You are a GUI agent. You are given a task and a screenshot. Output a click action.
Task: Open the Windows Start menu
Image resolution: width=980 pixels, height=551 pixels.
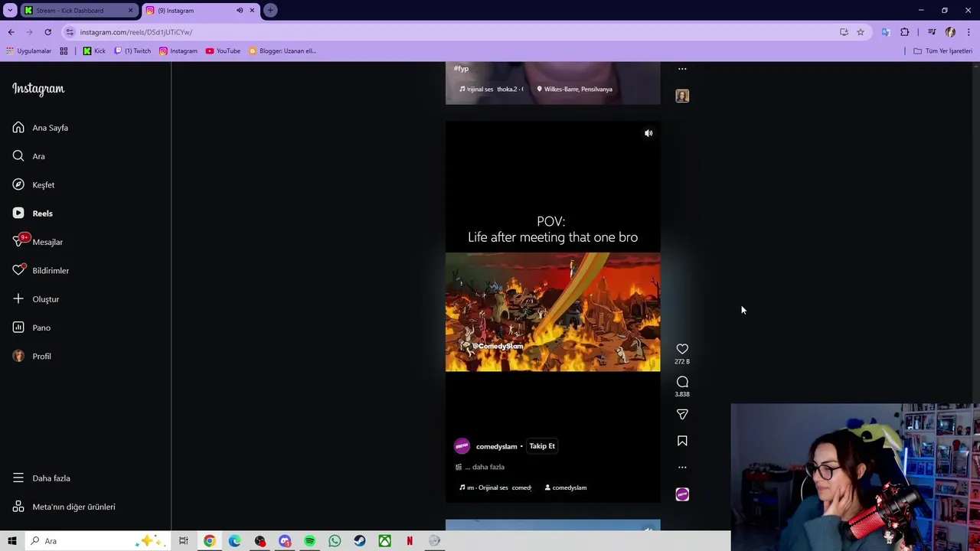(12, 541)
